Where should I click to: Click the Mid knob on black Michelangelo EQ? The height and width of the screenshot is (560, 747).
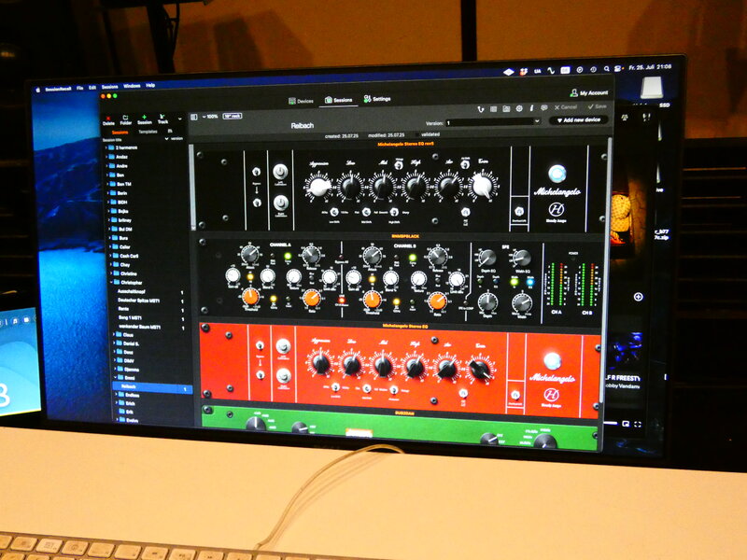click(383, 186)
